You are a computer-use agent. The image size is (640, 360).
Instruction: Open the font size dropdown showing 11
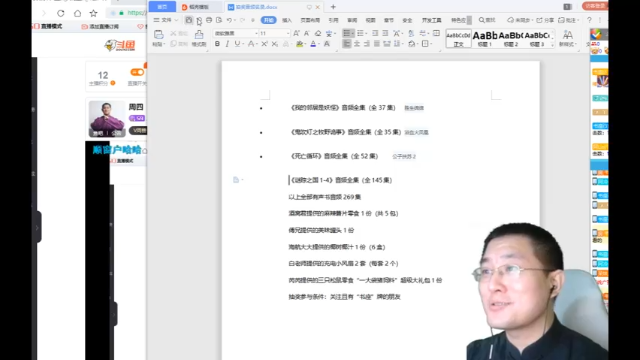click(274, 33)
